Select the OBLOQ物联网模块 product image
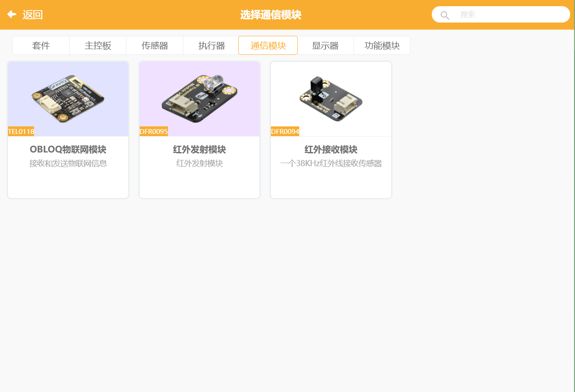The image size is (575, 392). pos(68,98)
